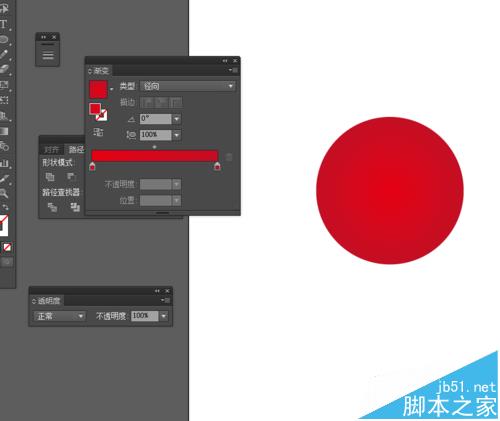Screen dimensions: 500x421
Task: Expand the Gradient panel tab options cycle arrows
Action: point(90,71)
